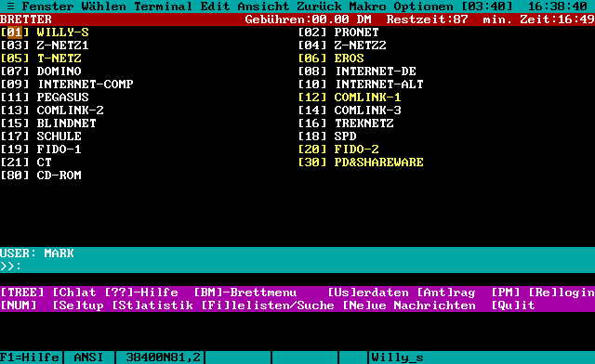Choose the INTERNET-COMP board entry
Image resolution: width=595 pixels, height=364 pixels.
pyautogui.click(x=67, y=84)
